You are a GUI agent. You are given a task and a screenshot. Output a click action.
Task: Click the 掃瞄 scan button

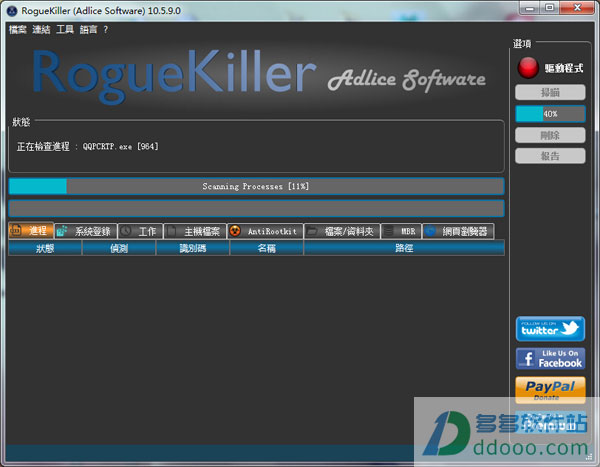point(550,92)
